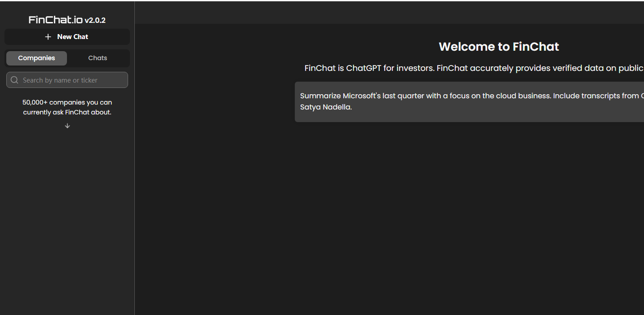Click the FinChat.io logo title
This screenshot has width=644, height=315.
56,20
